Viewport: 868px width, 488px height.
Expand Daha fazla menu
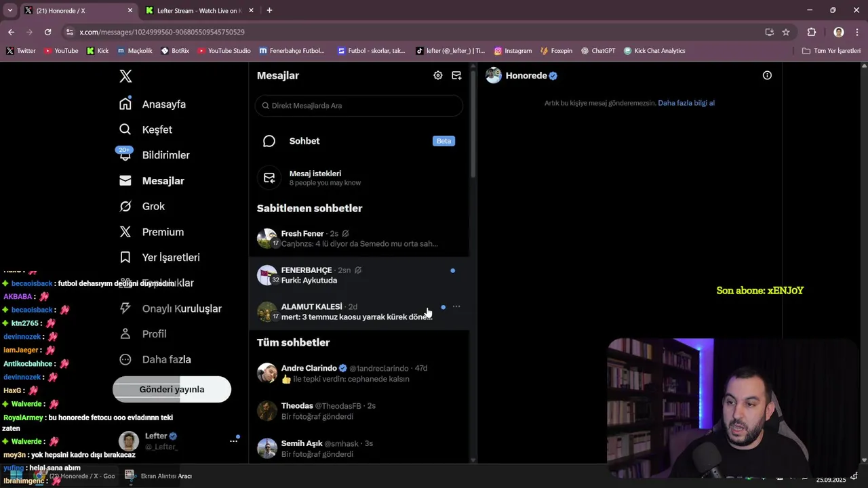click(155, 359)
